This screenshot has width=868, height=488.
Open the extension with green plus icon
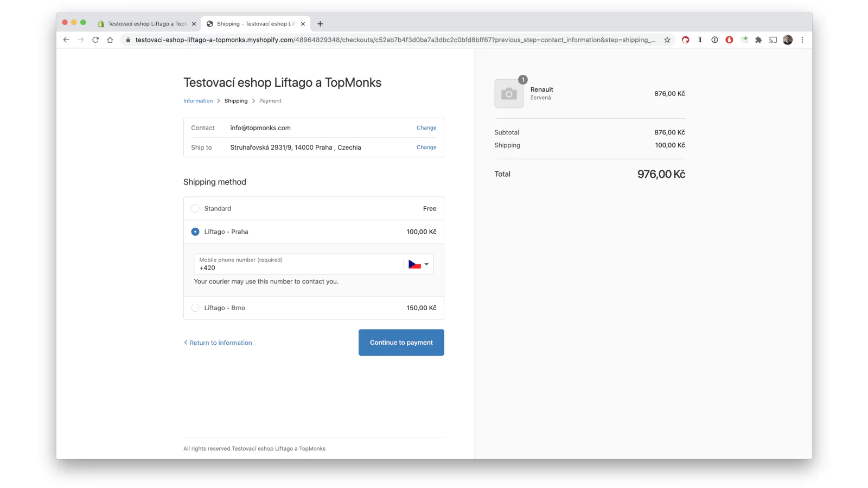[x=744, y=40]
